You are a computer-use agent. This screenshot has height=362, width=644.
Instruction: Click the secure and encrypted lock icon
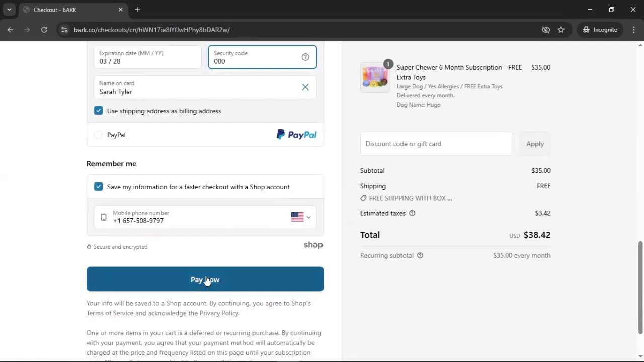[89, 247]
